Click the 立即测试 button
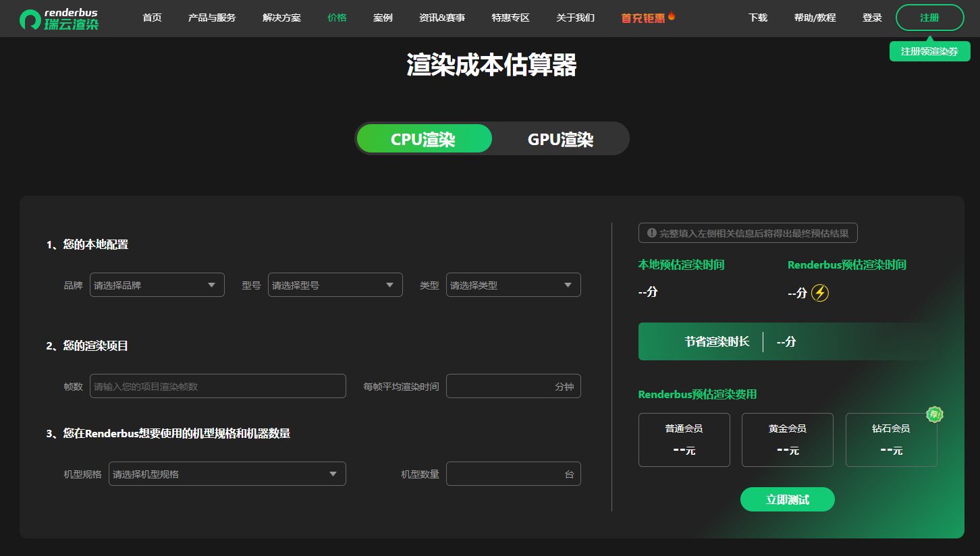The width and height of the screenshot is (980, 556). [x=788, y=499]
